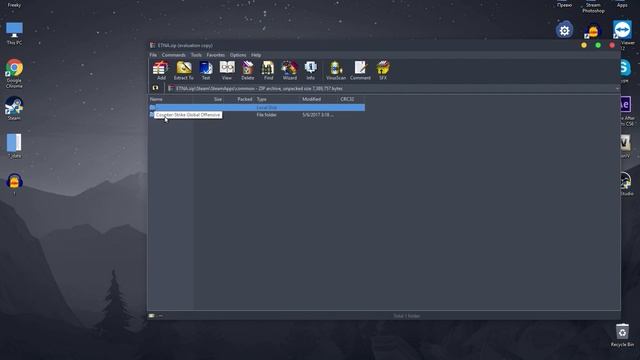
Task: Open the Tools menu
Action: pos(196,55)
